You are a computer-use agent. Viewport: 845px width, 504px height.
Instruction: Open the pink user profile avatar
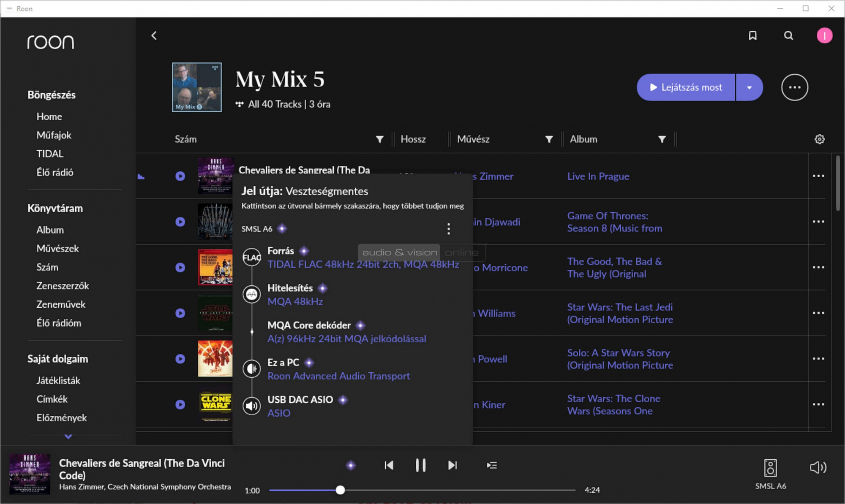click(x=824, y=35)
